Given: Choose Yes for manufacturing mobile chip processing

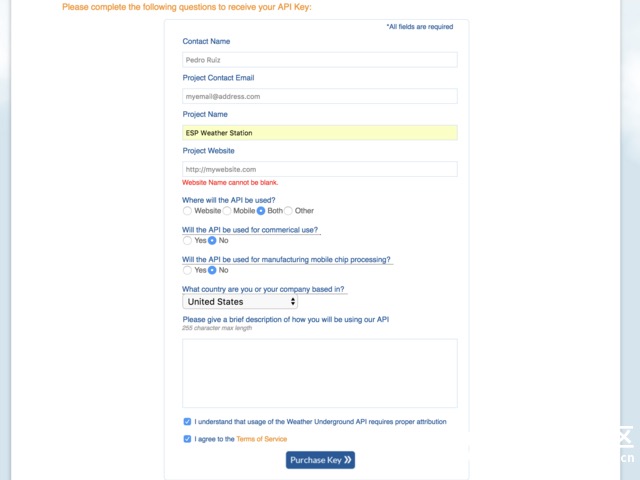Looking at the screenshot, I should pos(187,270).
